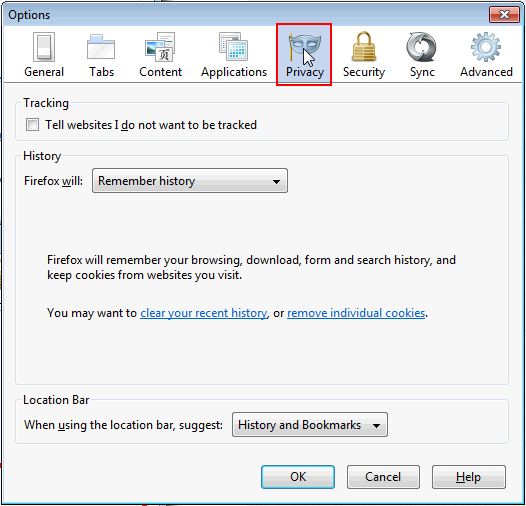Image resolution: width=526 pixels, height=506 pixels.
Task: Click the Cancel button
Action: tap(383, 477)
